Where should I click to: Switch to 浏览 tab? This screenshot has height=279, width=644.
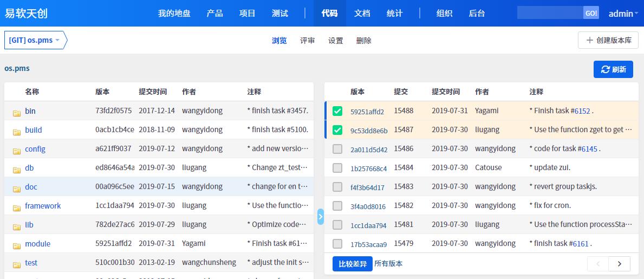pos(279,41)
